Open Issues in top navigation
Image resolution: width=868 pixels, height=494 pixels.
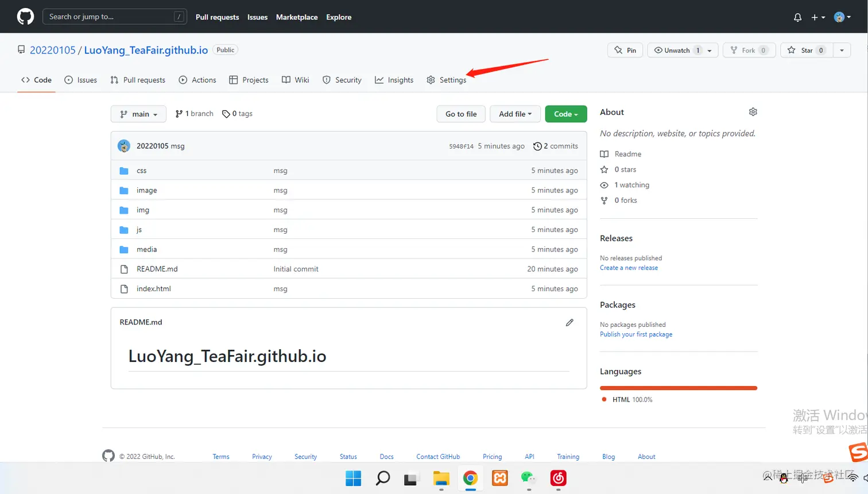(257, 17)
